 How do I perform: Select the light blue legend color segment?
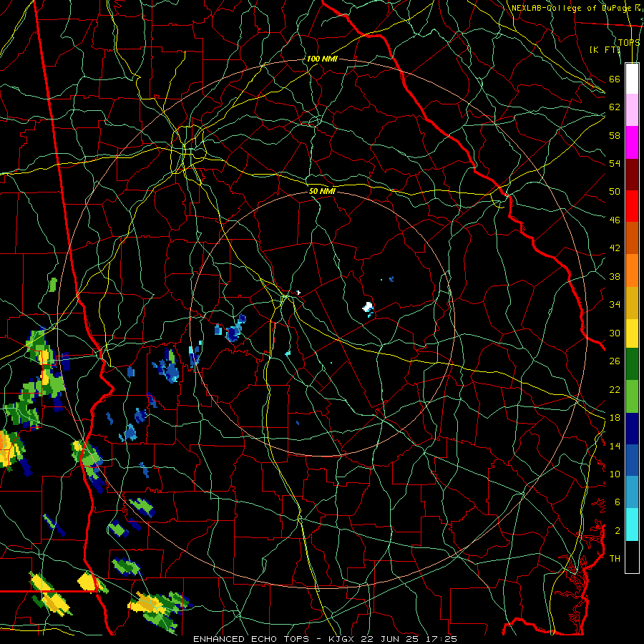click(632, 492)
